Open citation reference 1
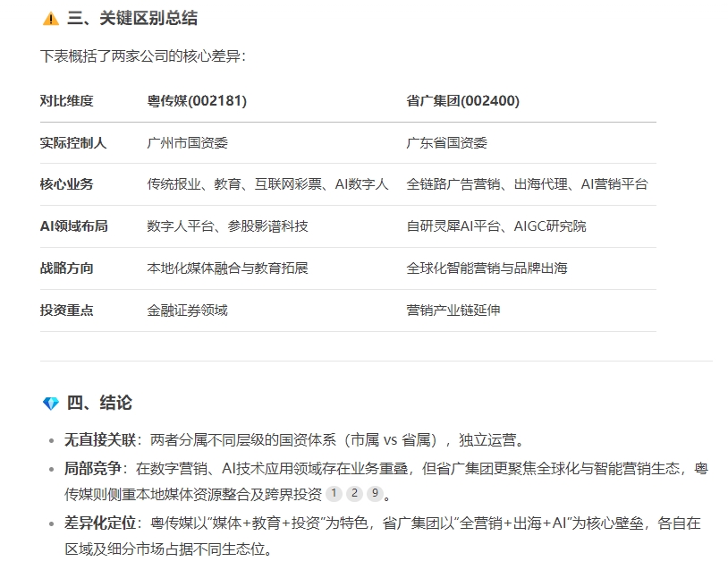The image size is (728, 570). click(334, 493)
